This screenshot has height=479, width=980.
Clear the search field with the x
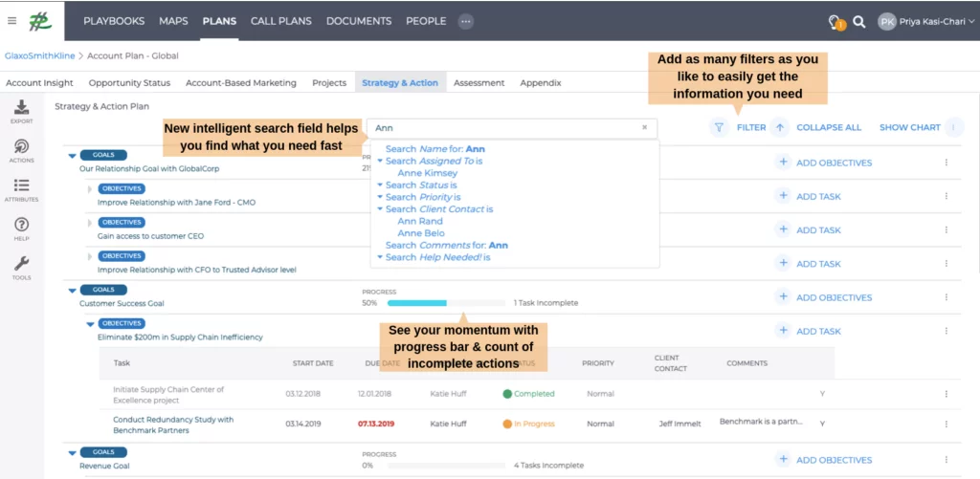click(x=644, y=127)
